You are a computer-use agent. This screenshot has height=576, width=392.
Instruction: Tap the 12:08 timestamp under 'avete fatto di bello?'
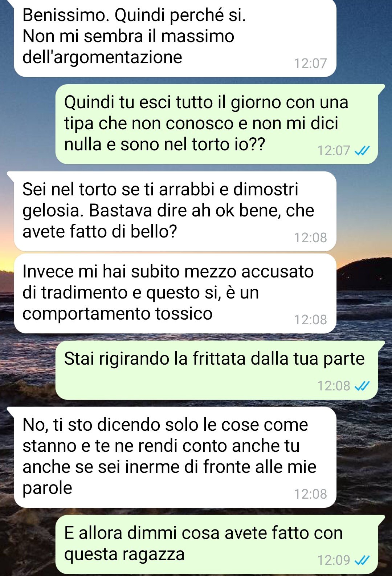[x=310, y=238]
